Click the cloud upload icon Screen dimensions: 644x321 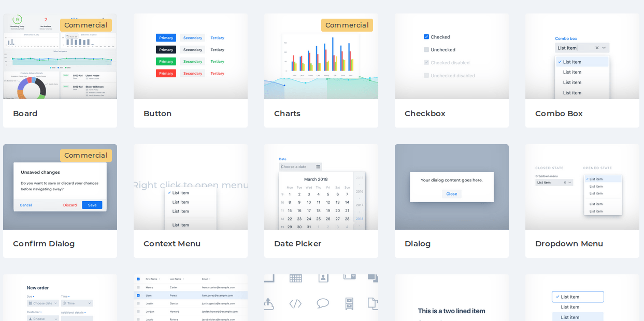pos(269,303)
